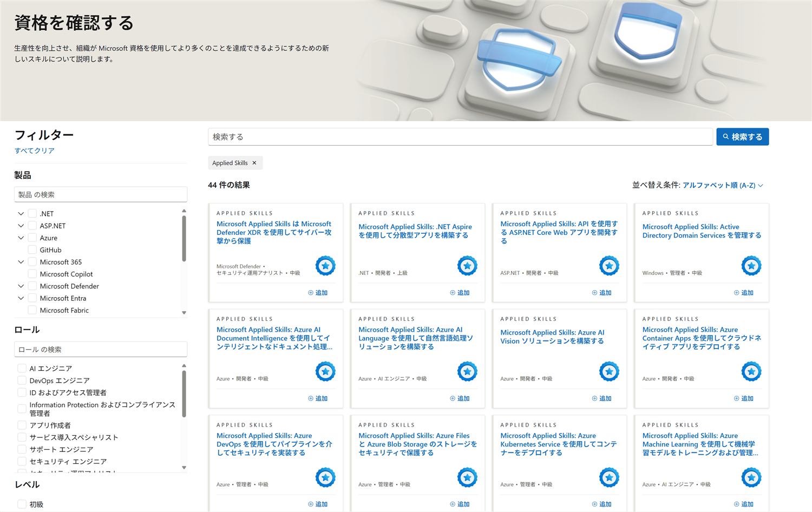Open Azure AI Vision credential title link
The image size is (812, 512).
click(x=552, y=337)
